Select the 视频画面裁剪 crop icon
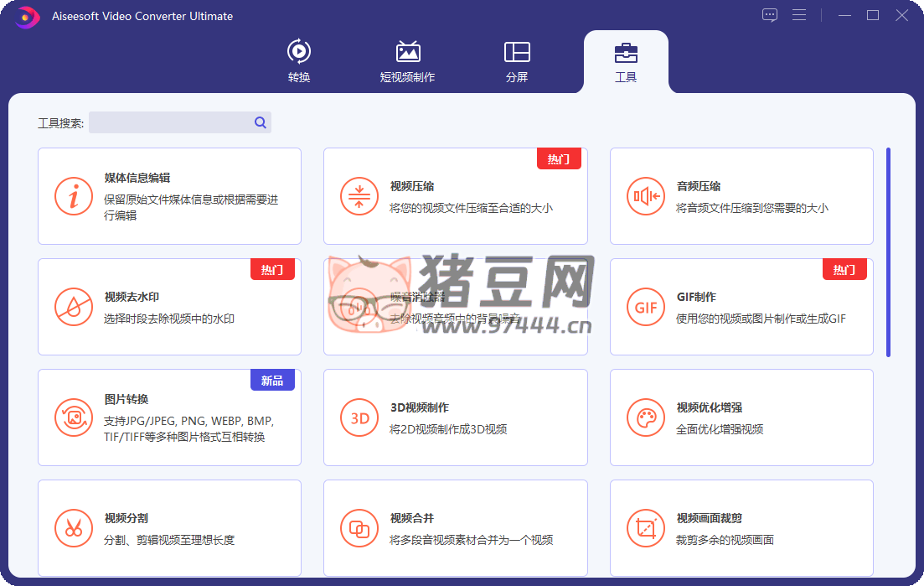Viewport: 924px width, 586px height. pyautogui.click(x=646, y=529)
